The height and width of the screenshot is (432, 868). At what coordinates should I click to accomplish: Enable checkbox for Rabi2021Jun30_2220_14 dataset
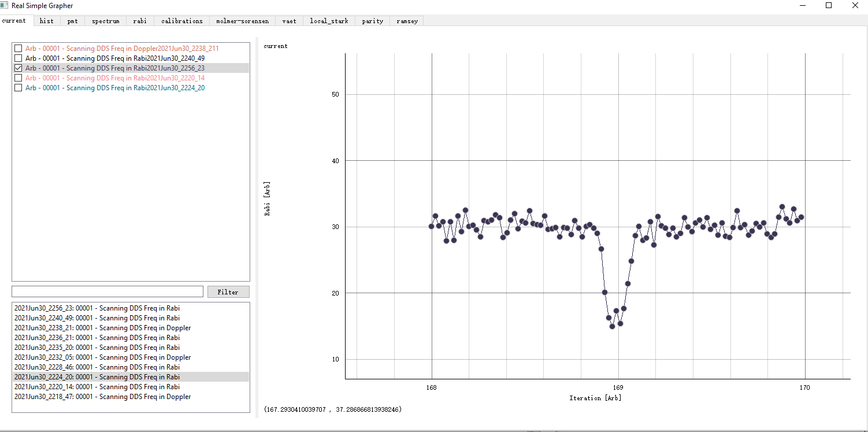coord(18,78)
